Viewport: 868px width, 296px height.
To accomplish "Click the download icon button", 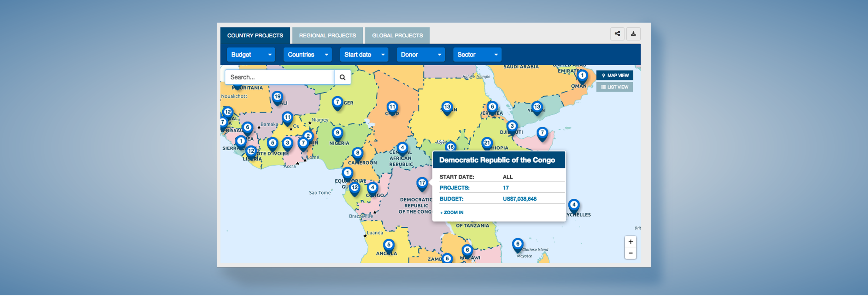I will click(x=633, y=34).
